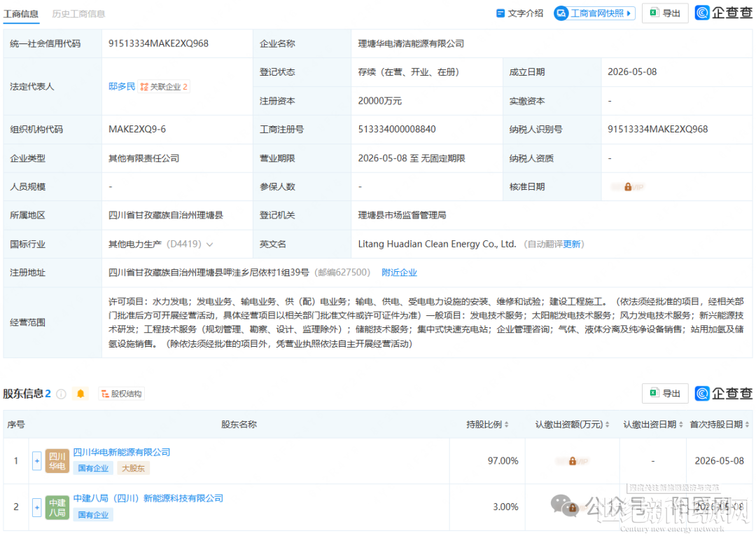Sort by 首次持股日期 column header
The height and width of the screenshot is (536, 756).
click(x=719, y=425)
